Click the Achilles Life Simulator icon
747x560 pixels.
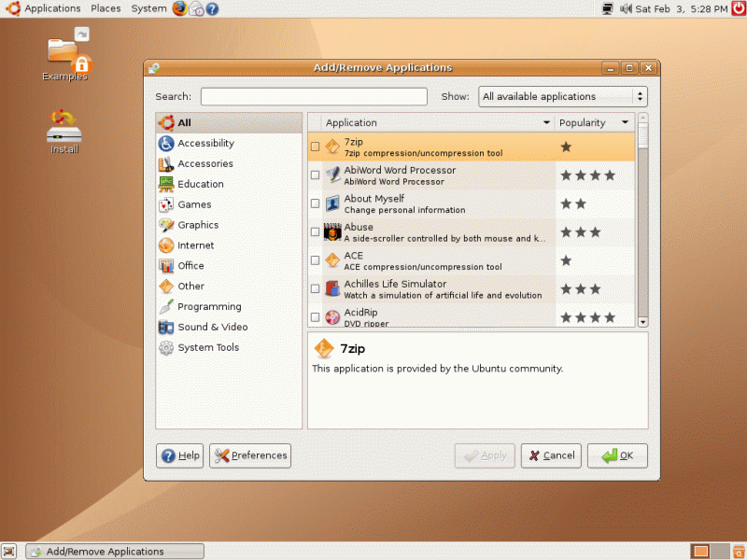pyautogui.click(x=332, y=289)
